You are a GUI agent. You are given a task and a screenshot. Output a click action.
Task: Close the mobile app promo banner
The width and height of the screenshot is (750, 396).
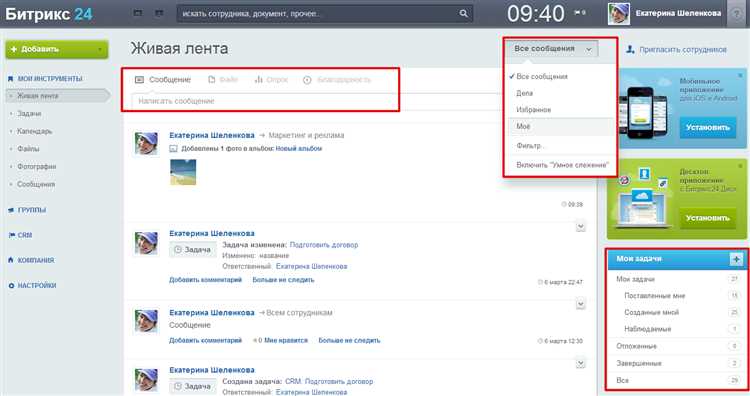tap(740, 76)
